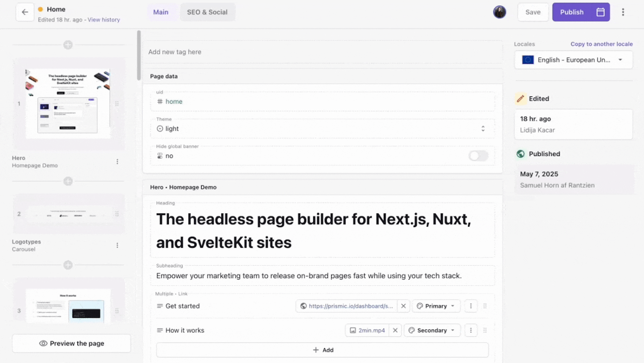Select the Main tab
Image resolution: width=644 pixels, height=363 pixels.
click(x=161, y=12)
